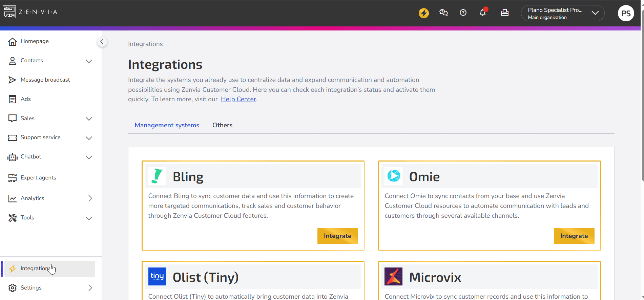
Task: Click the Integrate button for Bling
Action: coord(338,236)
